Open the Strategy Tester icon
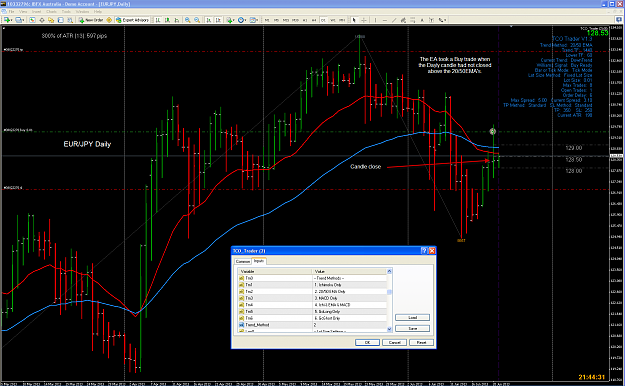Screen dimensions: 625x386 click(70, 20)
